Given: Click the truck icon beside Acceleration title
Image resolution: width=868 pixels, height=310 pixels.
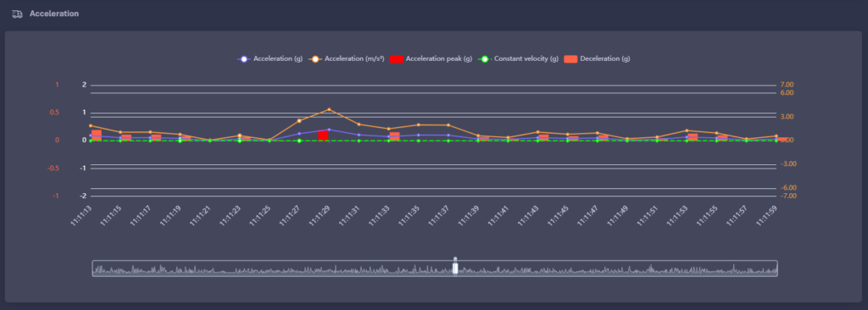Looking at the screenshot, I should [17, 14].
